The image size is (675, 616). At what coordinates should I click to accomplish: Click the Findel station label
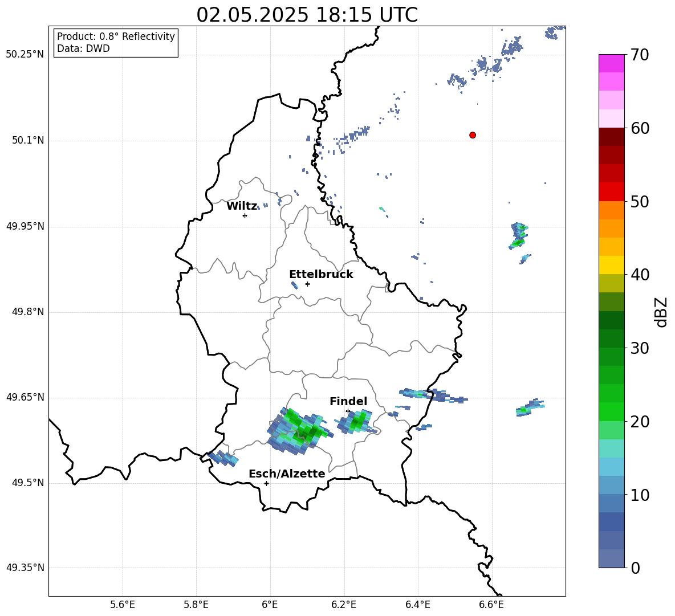click(x=348, y=401)
